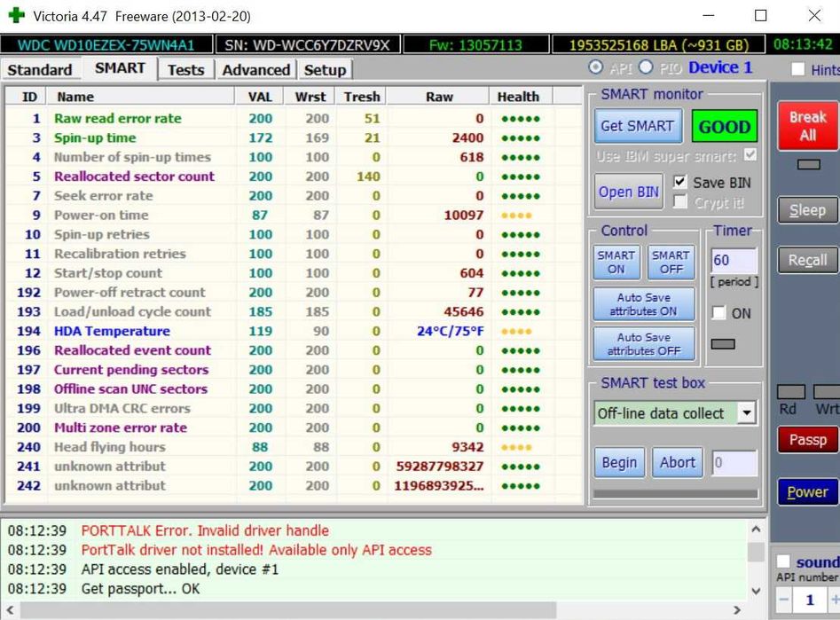Turn SMART OFF in Control group
The width and height of the screenshot is (840, 620).
pyautogui.click(x=671, y=262)
